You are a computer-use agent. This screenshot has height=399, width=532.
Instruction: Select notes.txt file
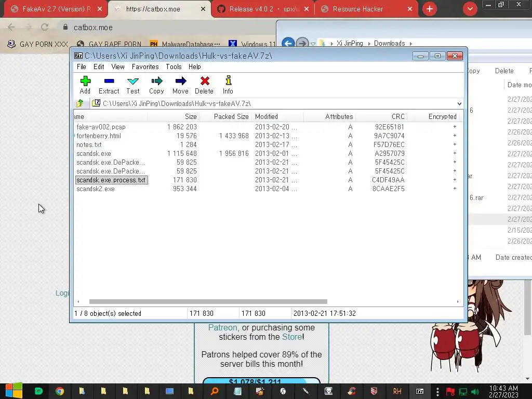pyautogui.click(x=89, y=144)
